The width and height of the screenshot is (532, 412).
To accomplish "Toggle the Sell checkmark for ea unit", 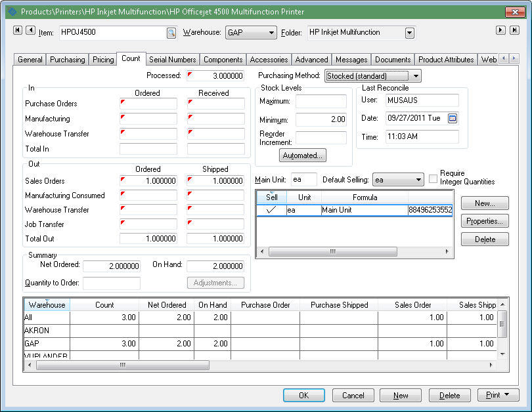I will pyautogui.click(x=271, y=210).
